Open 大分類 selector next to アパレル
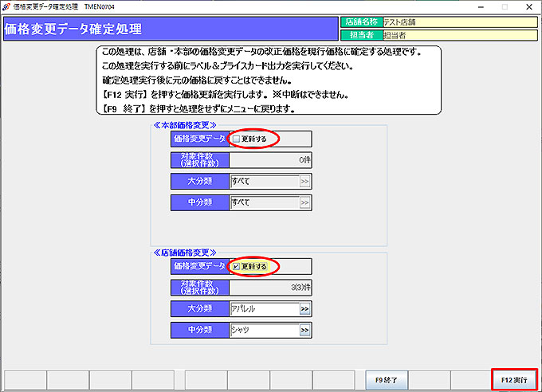Screen dimensions: 542x392 coord(304,309)
